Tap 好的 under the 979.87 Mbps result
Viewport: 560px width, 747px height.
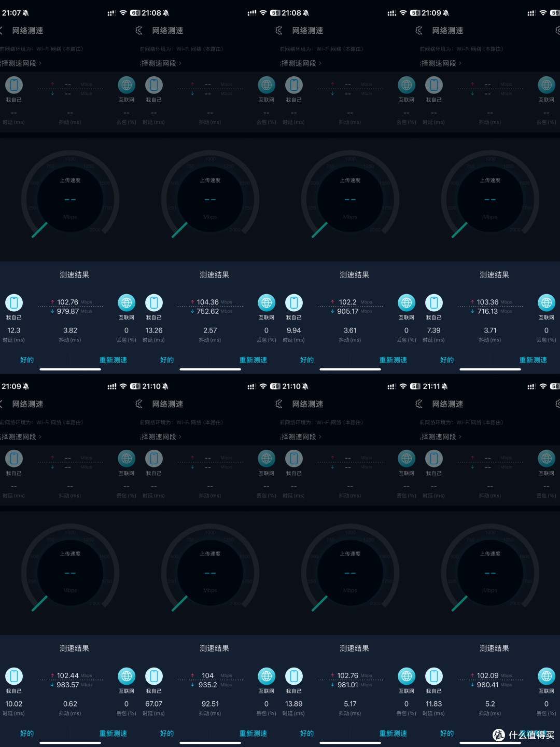(27, 360)
